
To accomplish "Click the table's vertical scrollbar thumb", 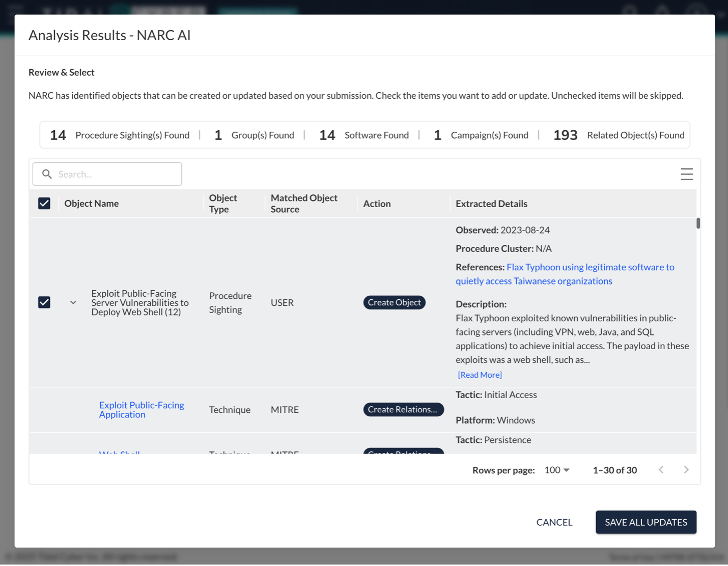I will [x=698, y=223].
